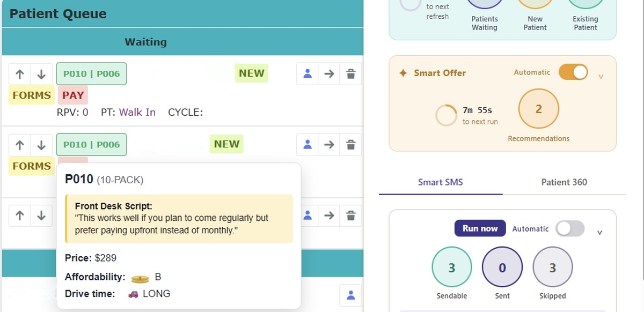This screenshot has height=312, width=644.
Task: Click NEW badge on first patient
Action: 252,73
